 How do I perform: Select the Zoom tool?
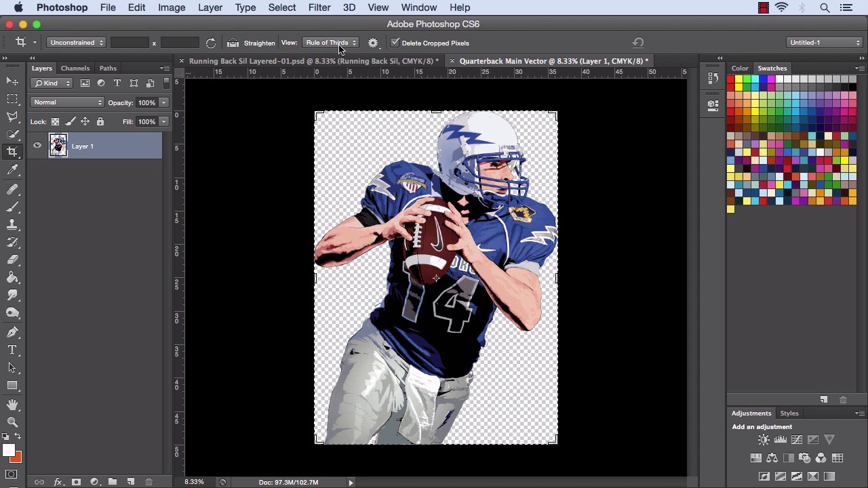12,422
